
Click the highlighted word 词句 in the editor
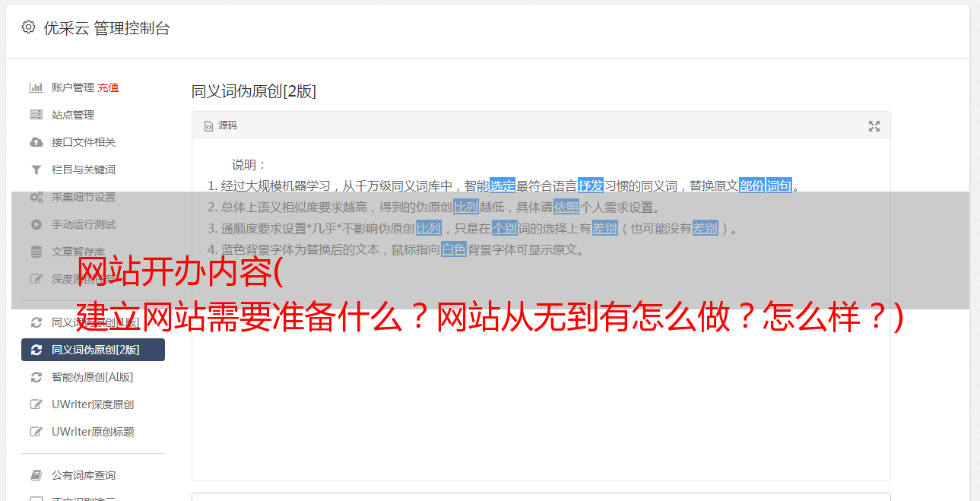[x=779, y=185]
